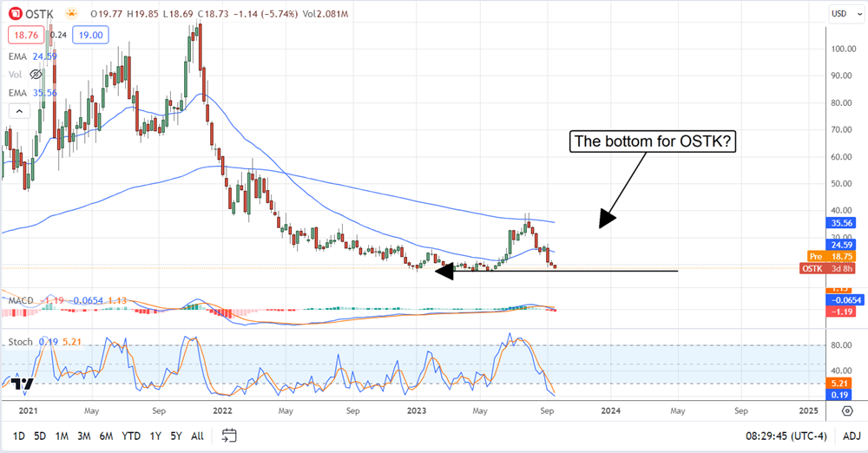Select the YTD time range
The width and height of the screenshot is (868, 453).
(131, 437)
